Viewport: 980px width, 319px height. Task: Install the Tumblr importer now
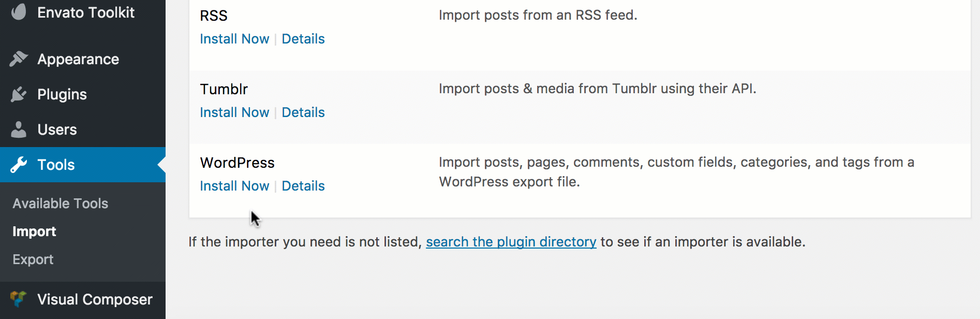point(234,112)
